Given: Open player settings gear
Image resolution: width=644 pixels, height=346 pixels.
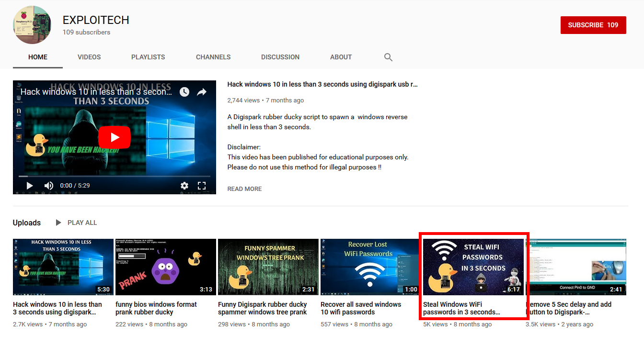Looking at the screenshot, I should tap(184, 185).
